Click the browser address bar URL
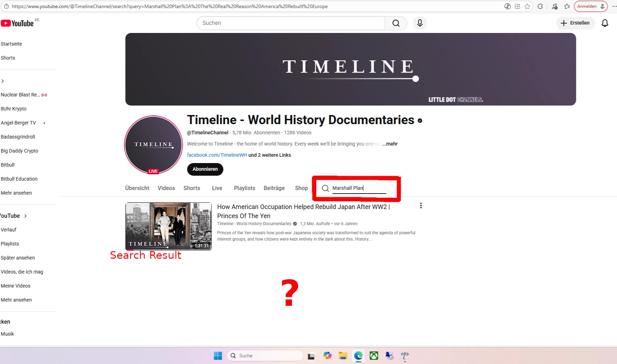Image resolution: width=617 pixels, height=364 pixels. (170, 6)
